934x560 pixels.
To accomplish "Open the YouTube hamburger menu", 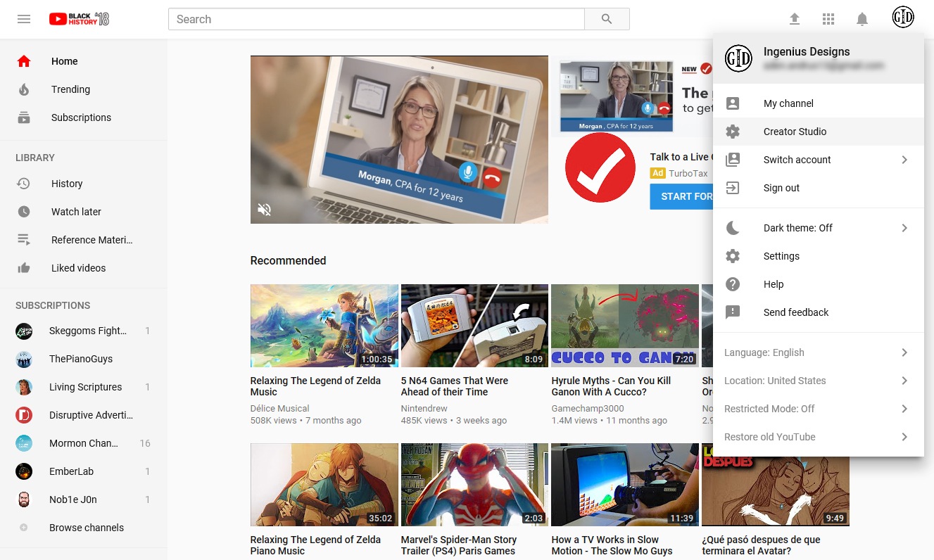I will (x=23, y=19).
